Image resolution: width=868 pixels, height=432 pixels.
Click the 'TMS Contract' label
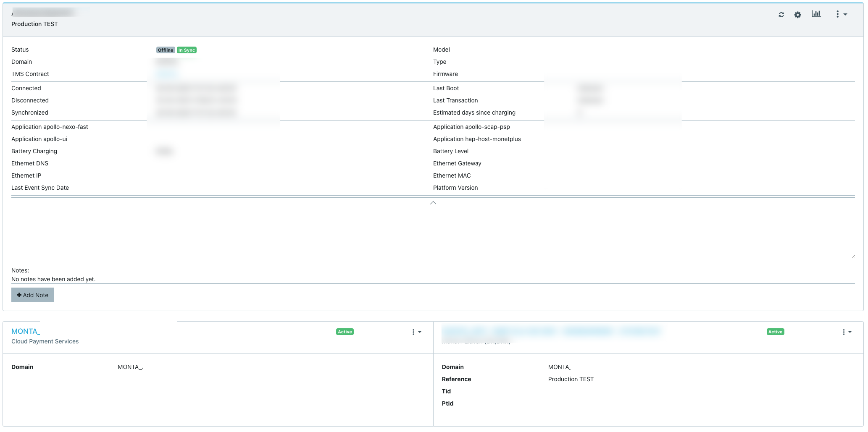pos(30,74)
